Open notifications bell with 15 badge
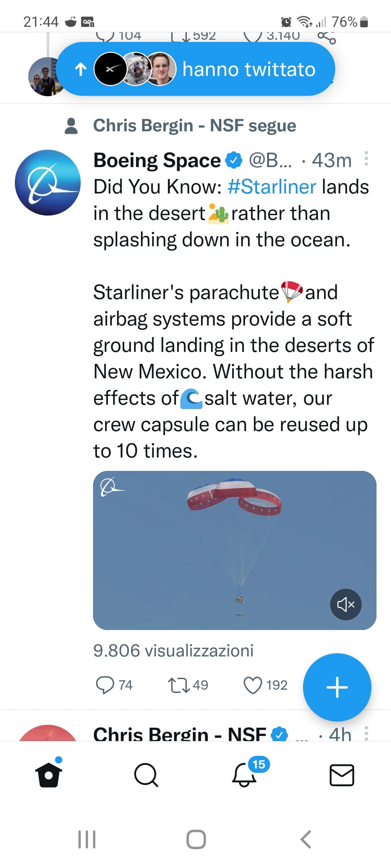The height and width of the screenshot is (868, 391). click(244, 775)
